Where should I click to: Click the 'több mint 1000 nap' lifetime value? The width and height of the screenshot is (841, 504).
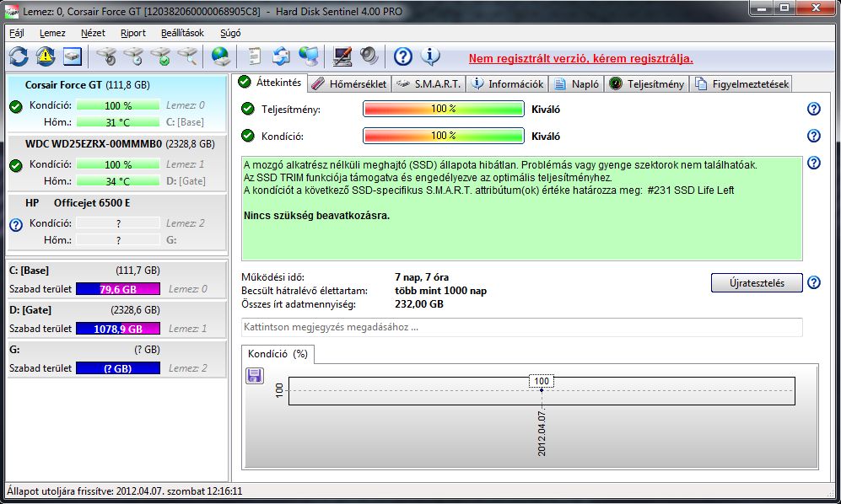(441, 291)
